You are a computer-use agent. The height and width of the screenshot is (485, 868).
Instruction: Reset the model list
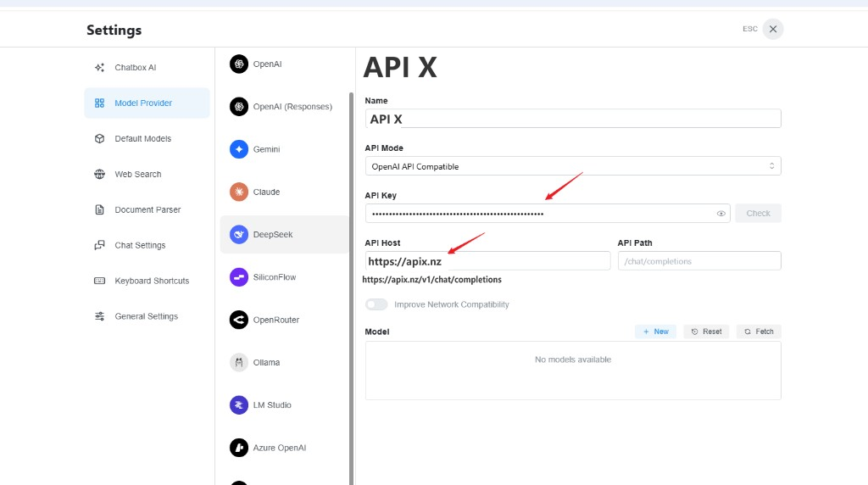click(x=706, y=332)
